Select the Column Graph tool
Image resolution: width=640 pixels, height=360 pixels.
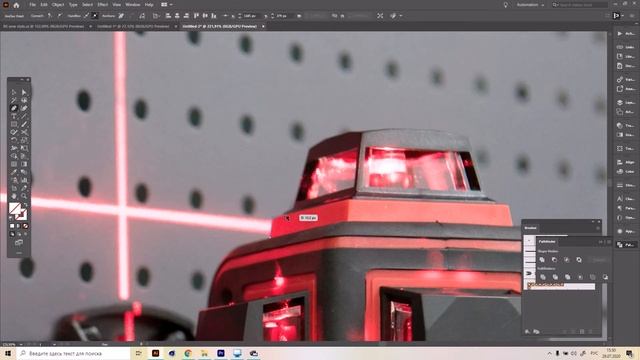pos(24,180)
